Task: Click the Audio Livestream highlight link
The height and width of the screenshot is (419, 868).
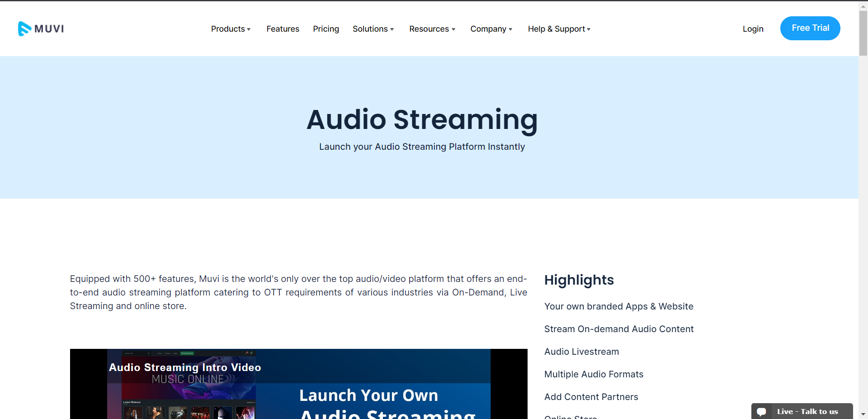Action: [x=581, y=352]
